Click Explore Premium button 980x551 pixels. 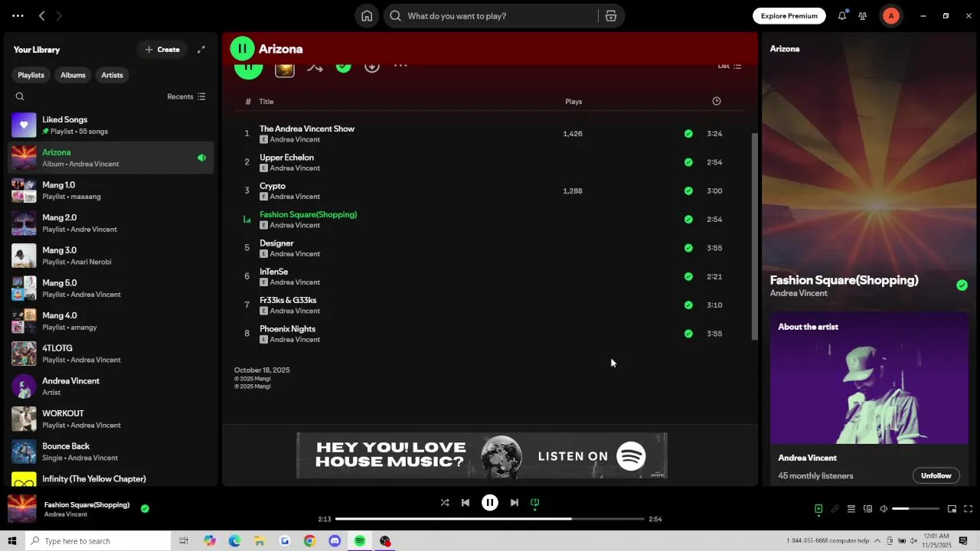click(789, 16)
